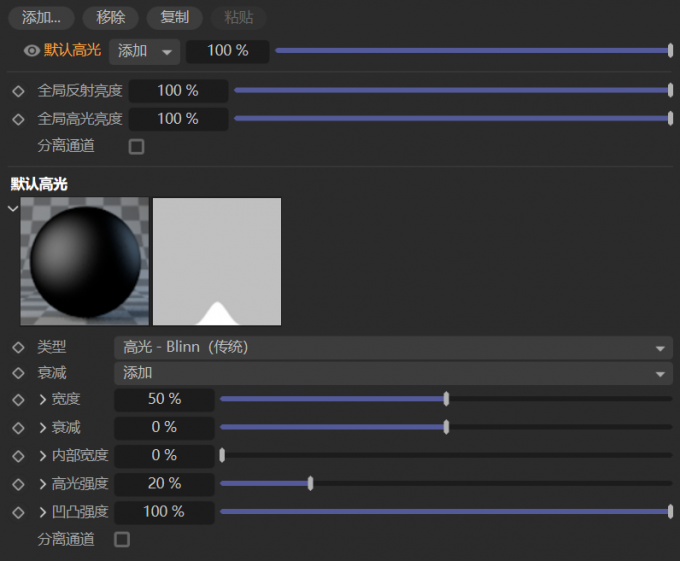Click the 复制 button
Viewport: 680px width, 561px height.
point(174,17)
